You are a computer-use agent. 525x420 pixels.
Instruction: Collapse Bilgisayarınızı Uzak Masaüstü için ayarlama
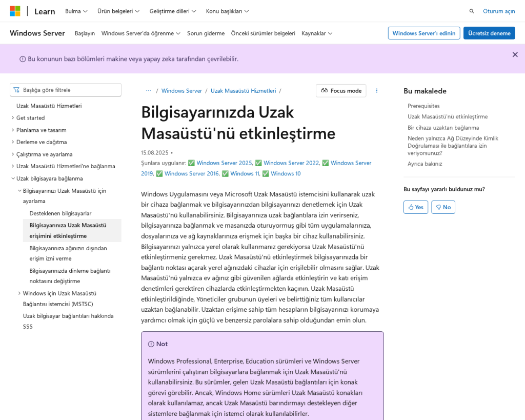click(19, 191)
